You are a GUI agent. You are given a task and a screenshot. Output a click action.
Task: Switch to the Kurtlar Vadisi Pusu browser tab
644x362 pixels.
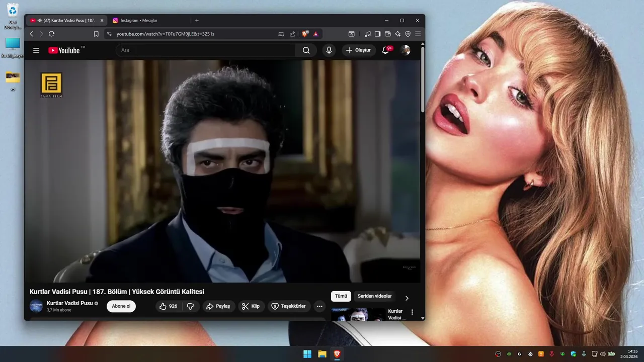[65, 21]
